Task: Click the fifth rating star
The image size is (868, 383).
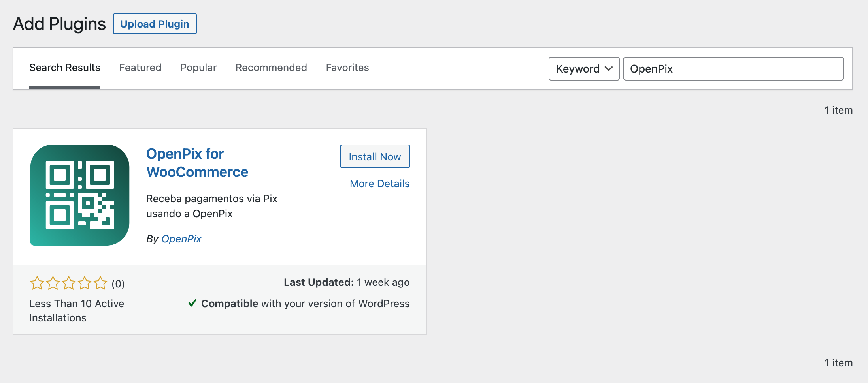Action: pyautogui.click(x=100, y=283)
